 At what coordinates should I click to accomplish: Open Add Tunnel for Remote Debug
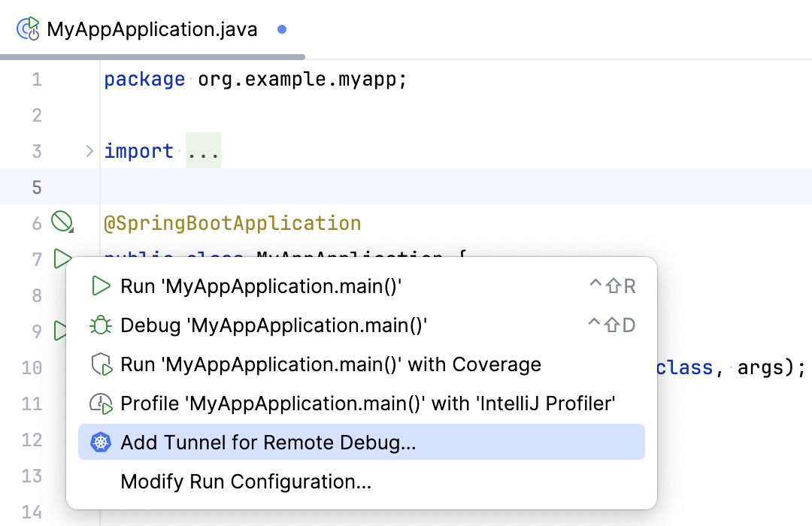click(x=267, y=442)
